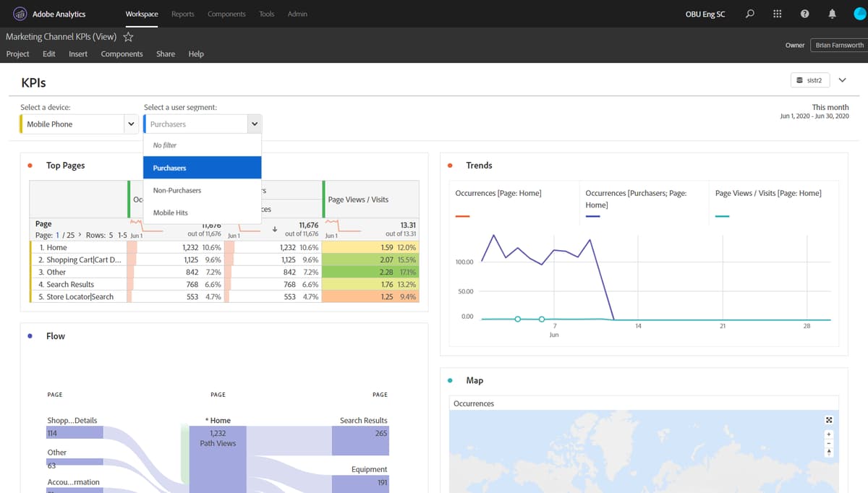Click the Adobe Analytics logo
Screen dimensions: 868x493
[20, 14]
